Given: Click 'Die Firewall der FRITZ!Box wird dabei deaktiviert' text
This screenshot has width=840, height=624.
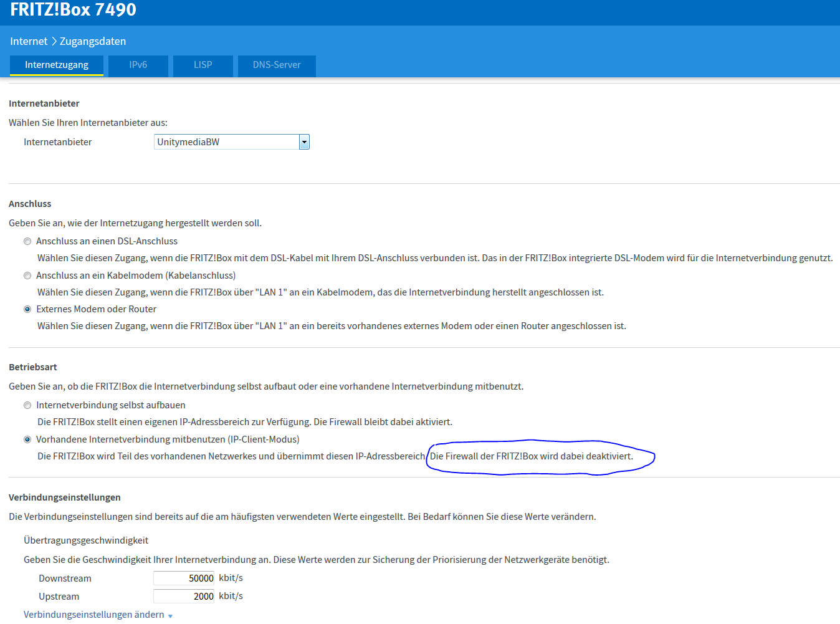Looking at the screenshot, I should 532,456.
